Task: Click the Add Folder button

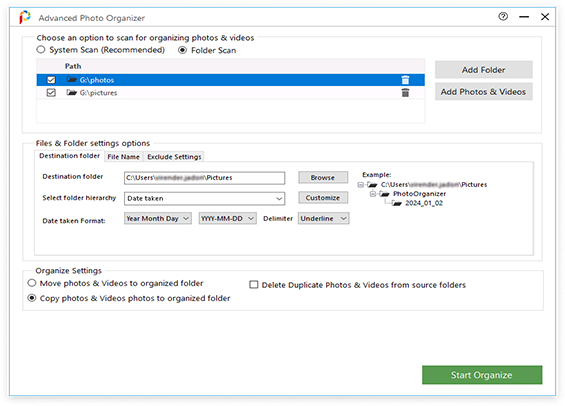Action: click(484, 70)
